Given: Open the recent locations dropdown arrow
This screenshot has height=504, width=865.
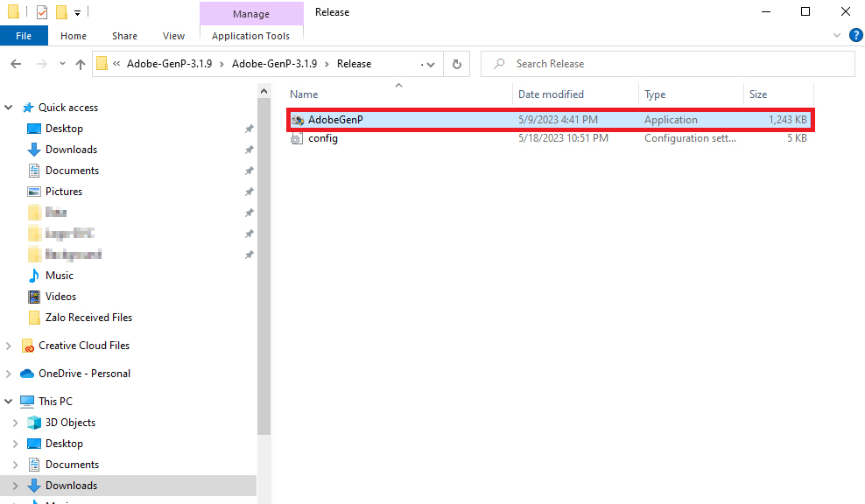Looking at the screenshot, I should pyautogui.click(x=62, y=64).
